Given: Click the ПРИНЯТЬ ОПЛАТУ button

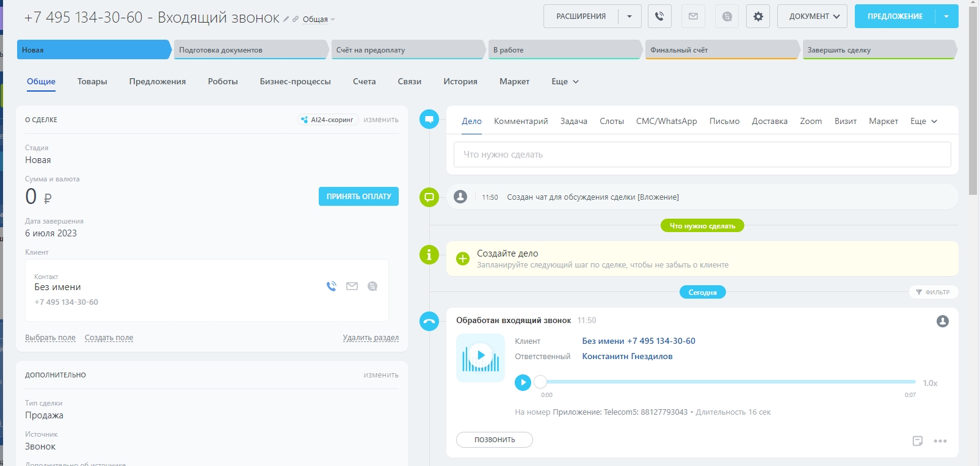Looking at the screenshot, I should [358, 196].
